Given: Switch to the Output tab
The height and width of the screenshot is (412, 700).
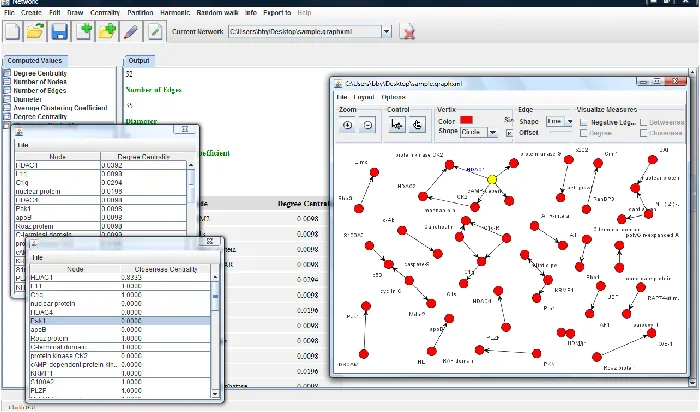Looking at the screenshot, I should 139,61.
